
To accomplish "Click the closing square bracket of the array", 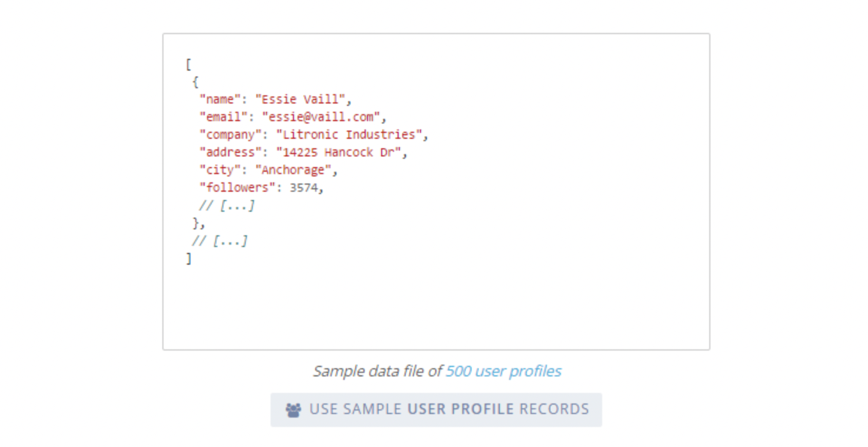I will click(x=188, y=258).
